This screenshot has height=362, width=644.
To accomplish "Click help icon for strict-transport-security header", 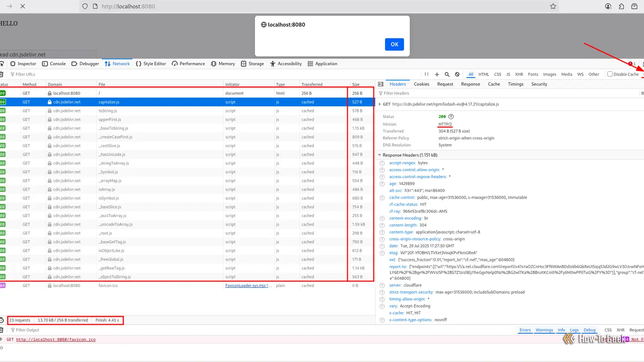I will (x=382, y=293).
